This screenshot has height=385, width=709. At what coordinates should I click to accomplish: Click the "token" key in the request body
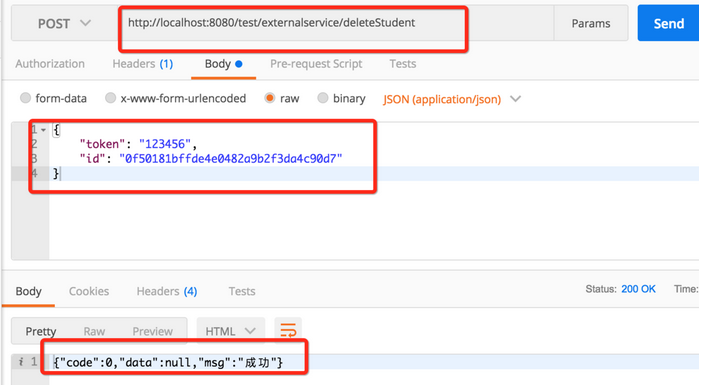pos(102,144)
